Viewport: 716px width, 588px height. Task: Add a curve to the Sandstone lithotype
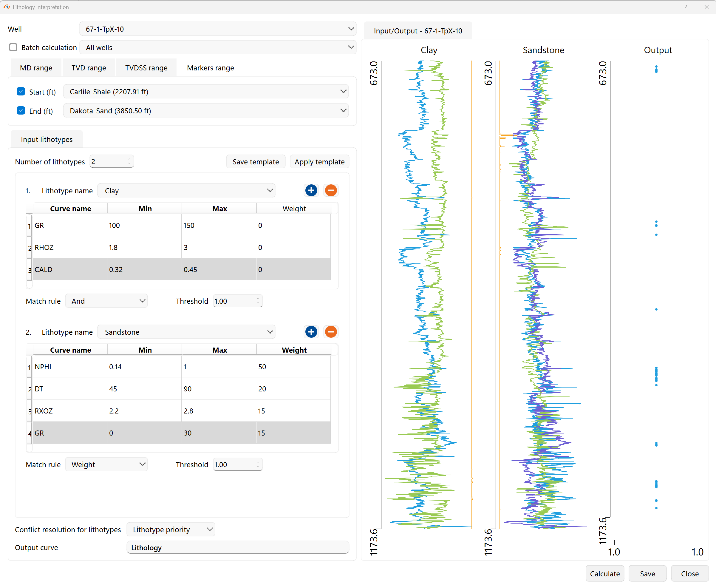pos(311,332)
